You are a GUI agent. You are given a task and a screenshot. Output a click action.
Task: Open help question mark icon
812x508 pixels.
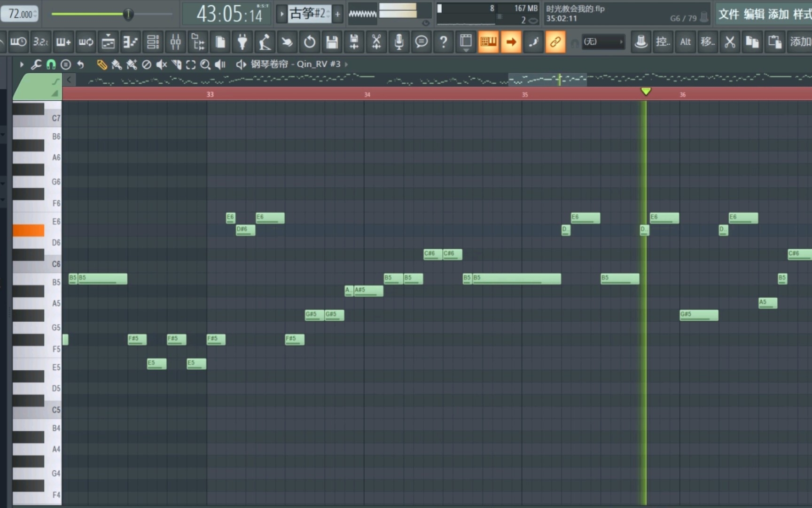pyautogui.click(x=444, y=42)
